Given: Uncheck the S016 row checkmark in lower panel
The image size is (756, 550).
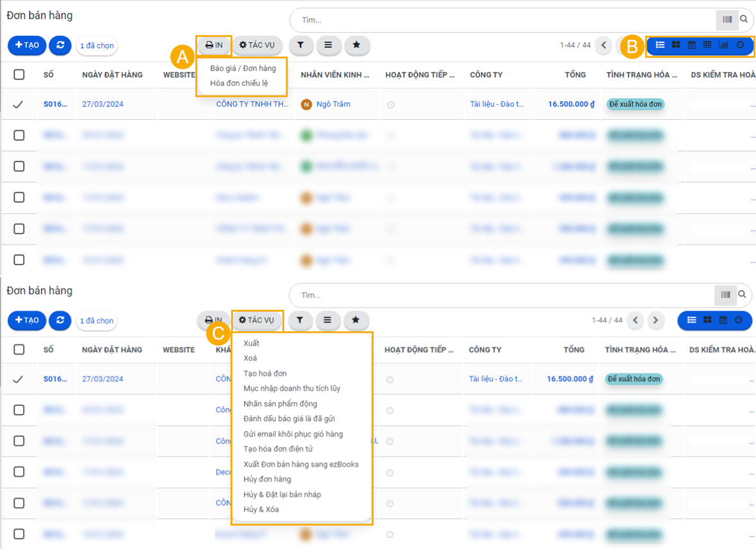Looking at the screenshot, I should tap(18, 379).
